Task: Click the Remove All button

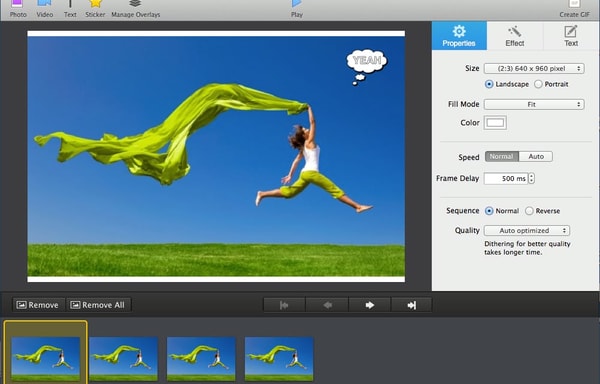Action: tap(98, 305)
